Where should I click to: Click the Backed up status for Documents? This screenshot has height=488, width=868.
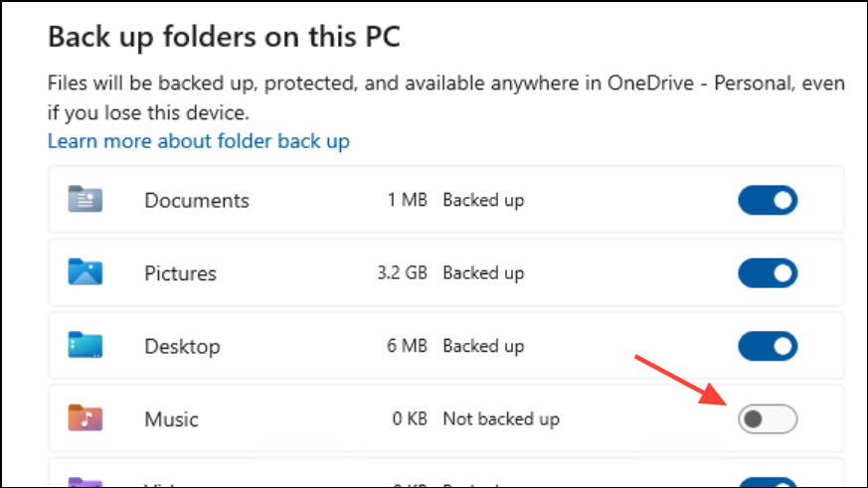point(483,201)
